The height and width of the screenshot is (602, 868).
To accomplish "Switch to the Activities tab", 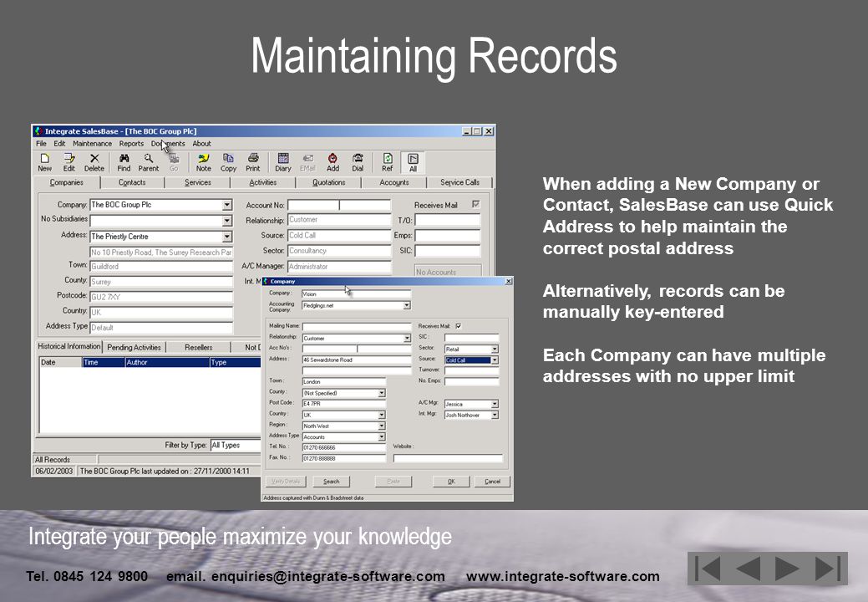I will point(263,182).
